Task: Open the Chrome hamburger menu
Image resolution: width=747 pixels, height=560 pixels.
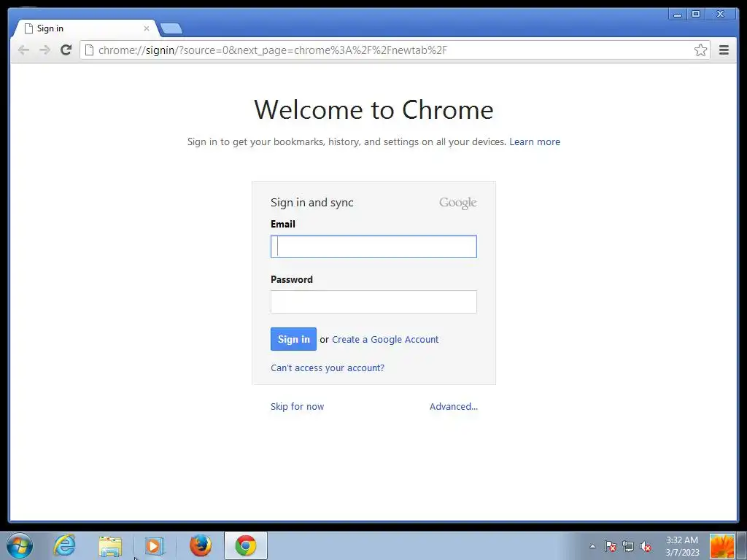Action: 724,50
